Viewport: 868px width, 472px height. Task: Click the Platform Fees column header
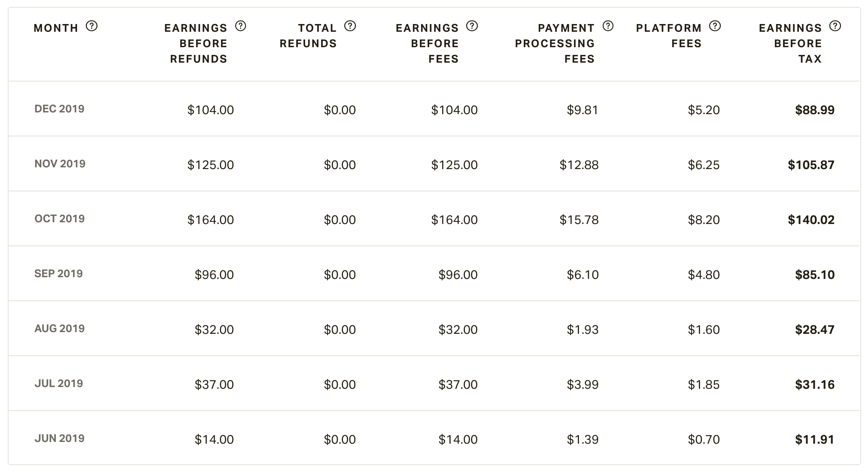coord(669,36)
